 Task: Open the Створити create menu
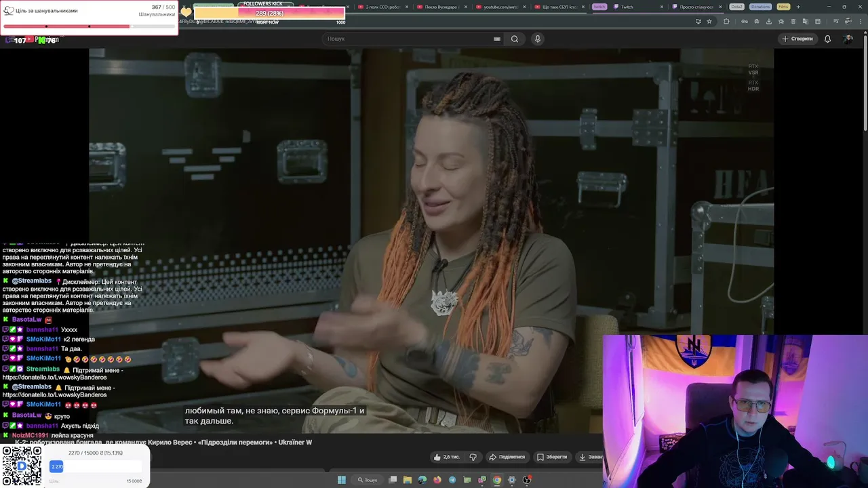tap(797, 39)
